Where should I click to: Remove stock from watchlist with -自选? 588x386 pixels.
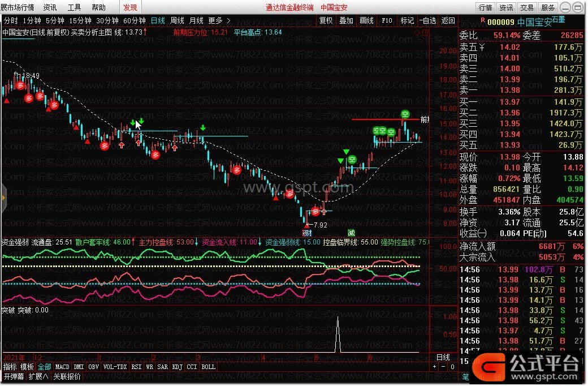click(427, 20)
